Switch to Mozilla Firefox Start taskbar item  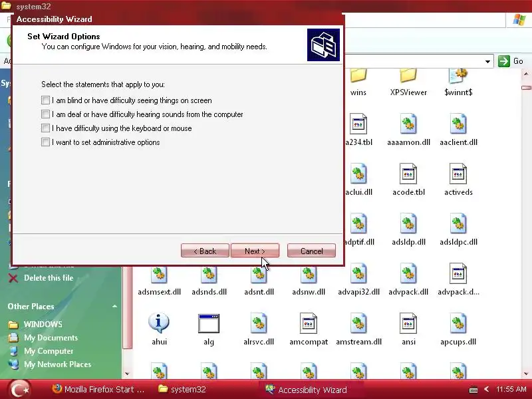point(98,389)
